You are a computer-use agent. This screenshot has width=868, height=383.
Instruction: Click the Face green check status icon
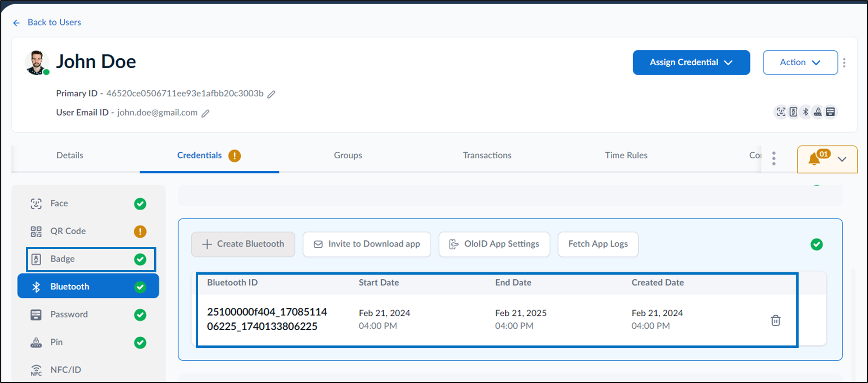coord(140,204)
